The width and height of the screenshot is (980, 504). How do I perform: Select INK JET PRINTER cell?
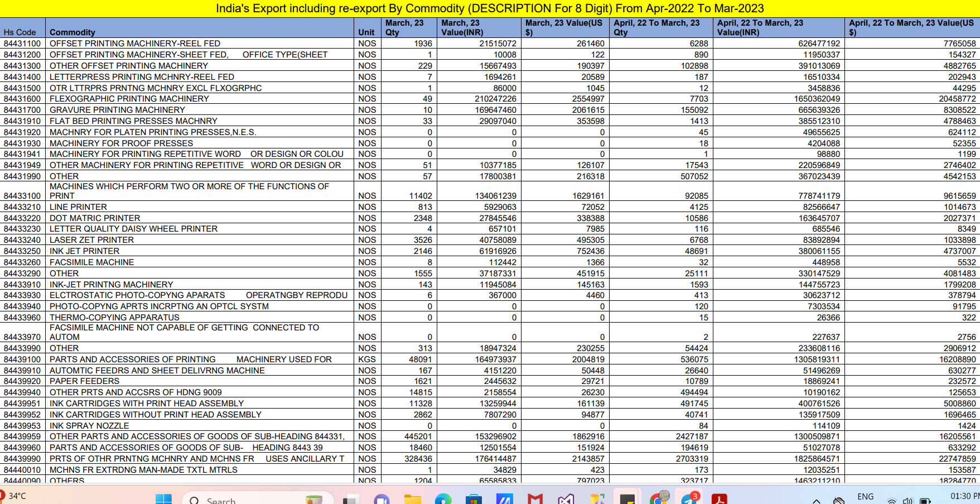point(199,251)
